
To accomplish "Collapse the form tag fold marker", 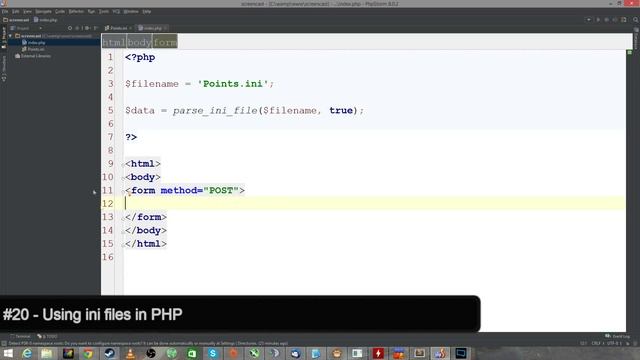I will (x=122, y=191).
